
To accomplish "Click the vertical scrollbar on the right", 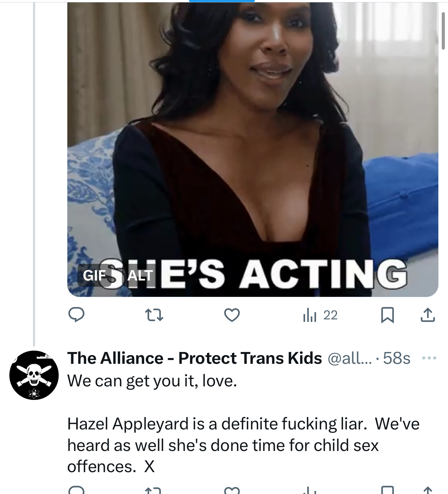I will click(443, 31).
